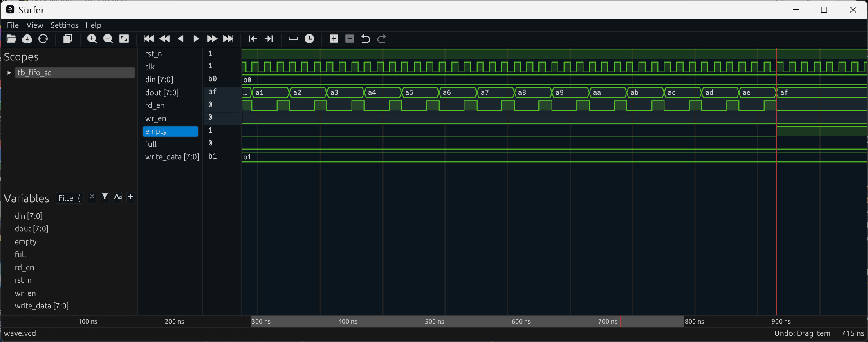Open the Settings menu
868x342 pixels.
(64, 25)
